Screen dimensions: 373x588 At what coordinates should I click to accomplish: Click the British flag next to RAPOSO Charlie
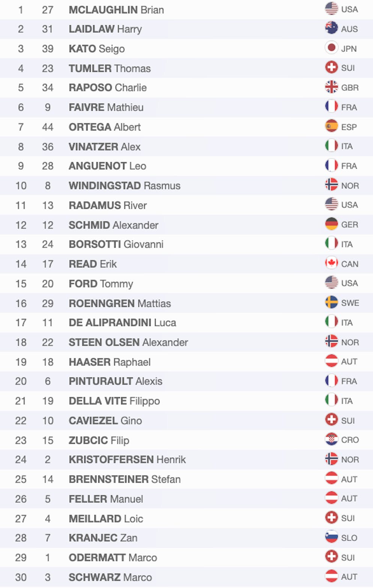point(331,87)
